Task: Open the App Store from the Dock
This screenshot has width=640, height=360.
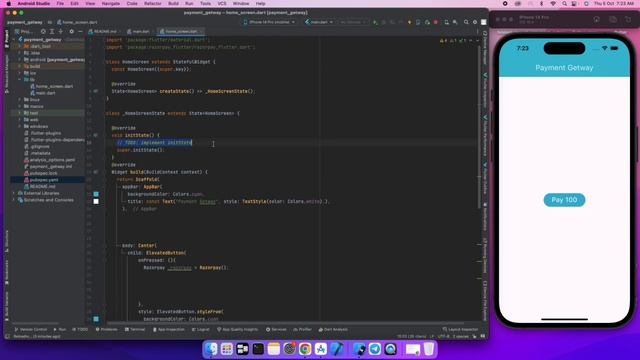Action: (321, 349)
